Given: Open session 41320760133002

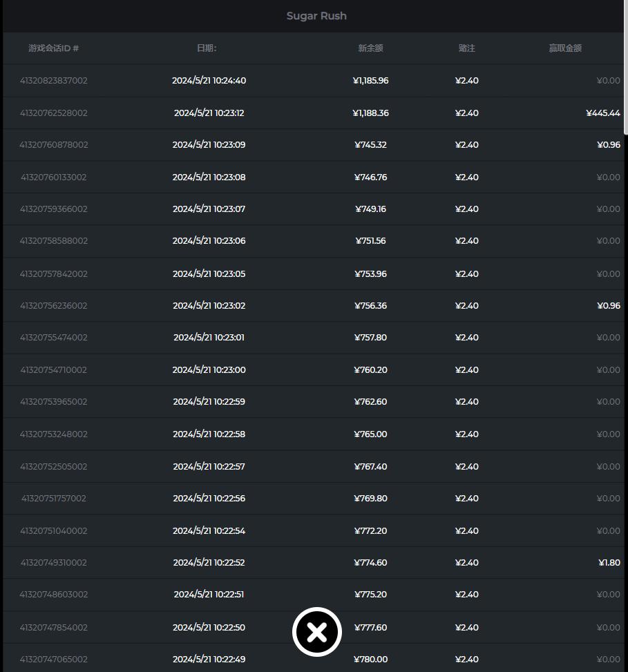Looking at the screenshot, I should [x=54, y=177].
